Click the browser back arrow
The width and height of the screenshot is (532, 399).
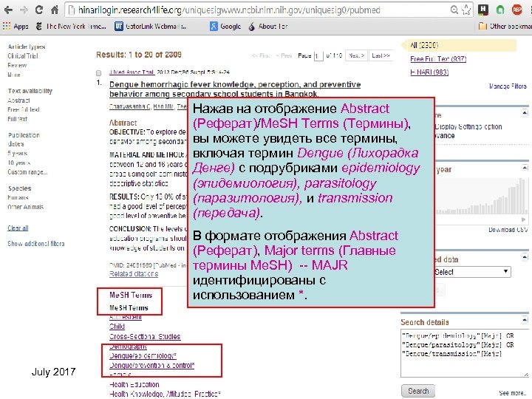pos(8,10)
